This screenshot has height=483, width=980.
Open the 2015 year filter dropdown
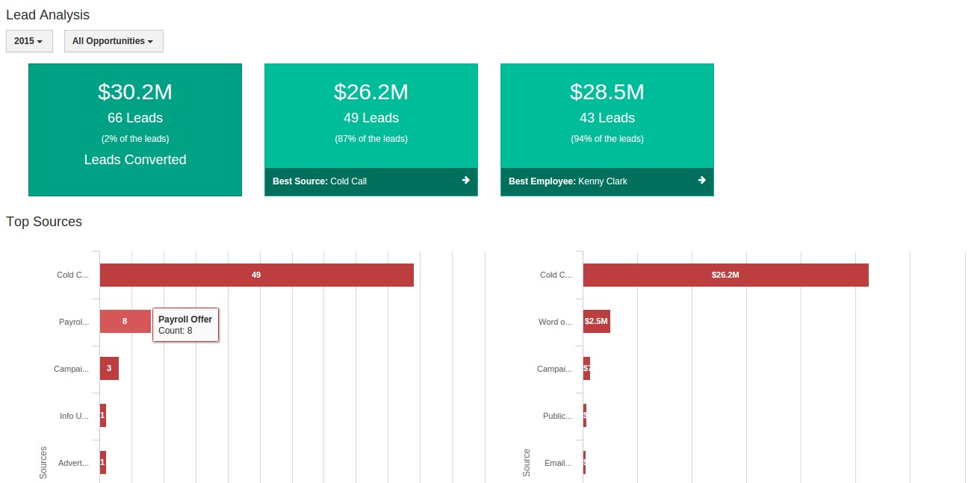(x=29, y=41)
